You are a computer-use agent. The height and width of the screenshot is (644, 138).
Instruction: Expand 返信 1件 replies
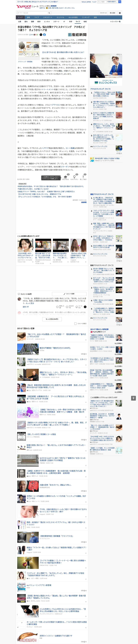click(x=26, y=307)
